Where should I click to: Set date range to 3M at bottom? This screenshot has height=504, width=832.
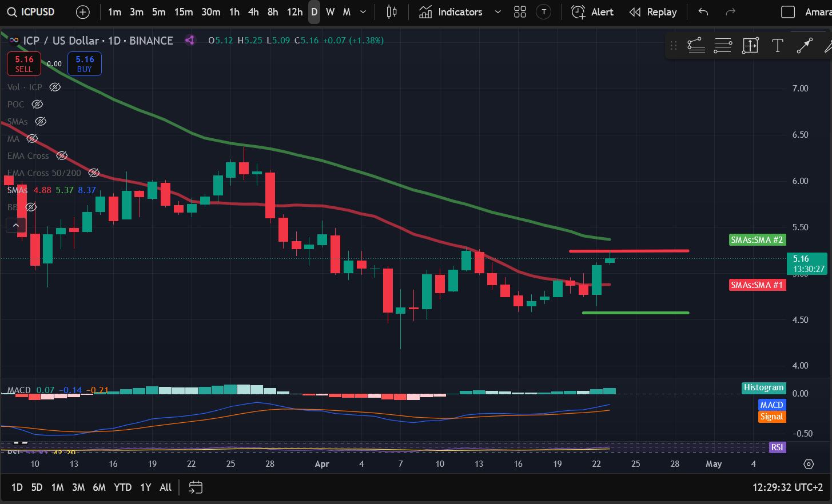[78, 487]
